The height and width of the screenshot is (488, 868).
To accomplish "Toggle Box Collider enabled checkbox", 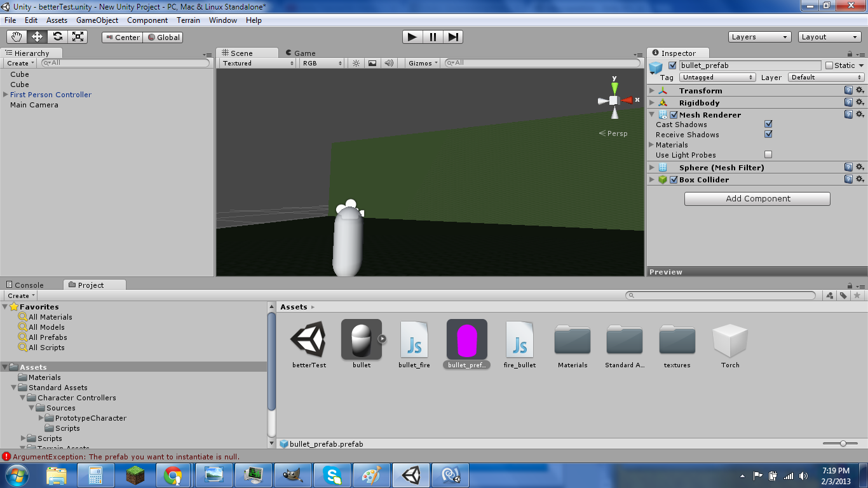I will (674, 180).
